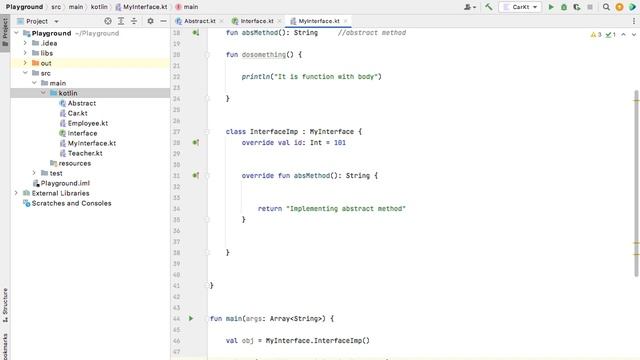Viewport: 640px width, 360px height.
Task: Toggle Bookmarks tool window side tab
Action: pyautogui.click(x=5, y=347)
